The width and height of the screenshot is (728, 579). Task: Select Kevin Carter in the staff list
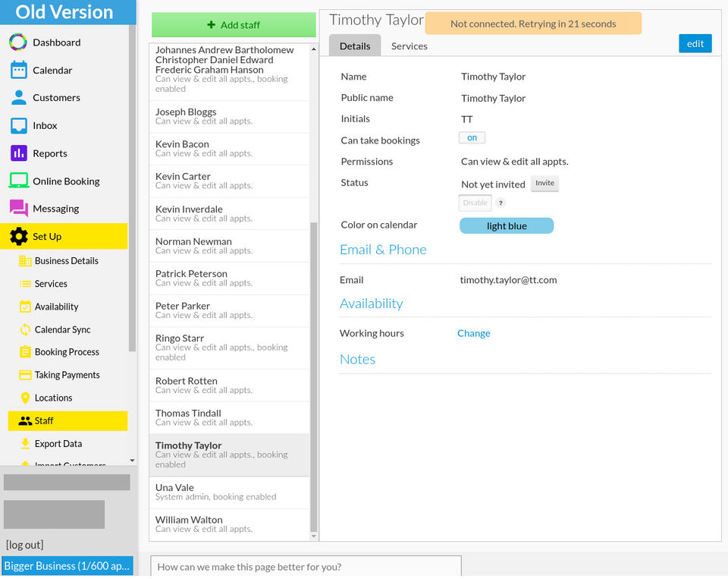click(229, 181)
